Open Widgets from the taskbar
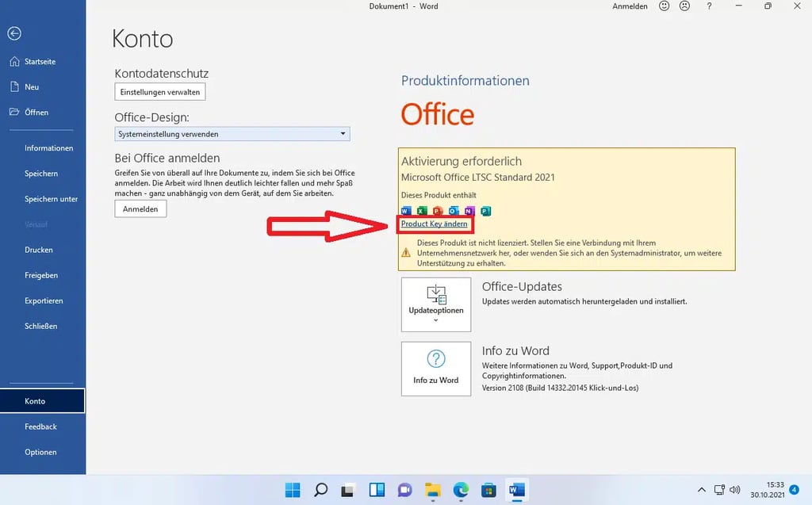The image size is (812, 505). [x=377, y=489]
